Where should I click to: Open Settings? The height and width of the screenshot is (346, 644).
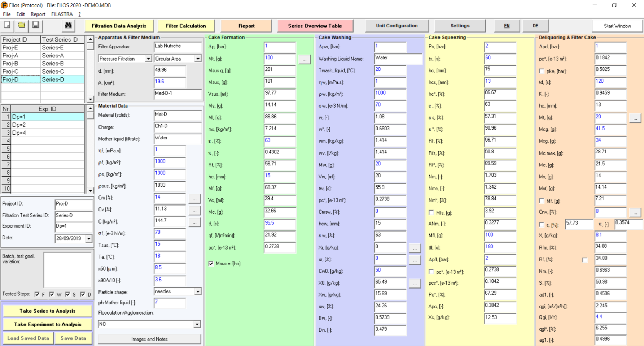[x=460, y=26]
